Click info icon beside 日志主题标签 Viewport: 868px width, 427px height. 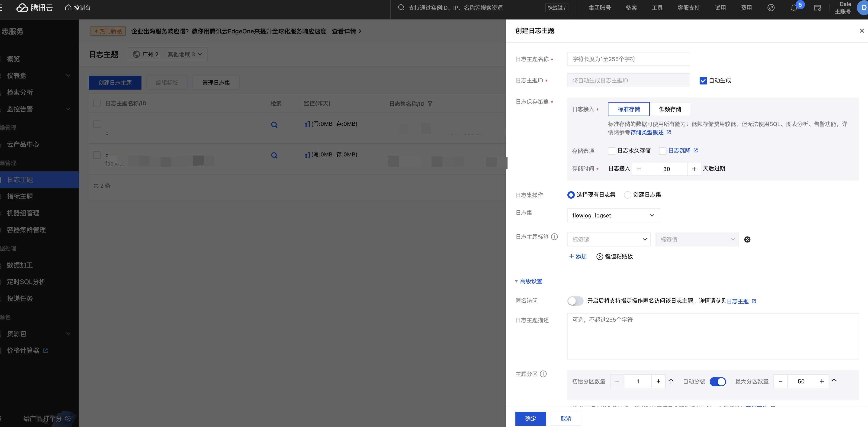point(554,237)
